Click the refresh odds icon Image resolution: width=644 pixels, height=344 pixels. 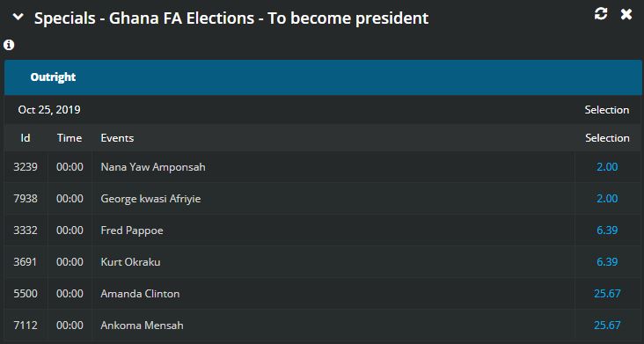pyautogui.click(x=601, y=14)
